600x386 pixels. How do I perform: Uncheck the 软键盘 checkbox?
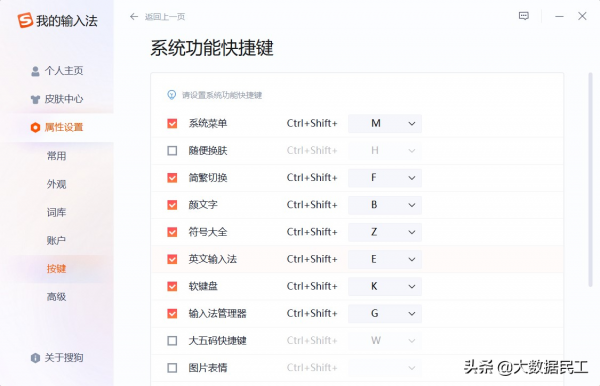[172, 287]
